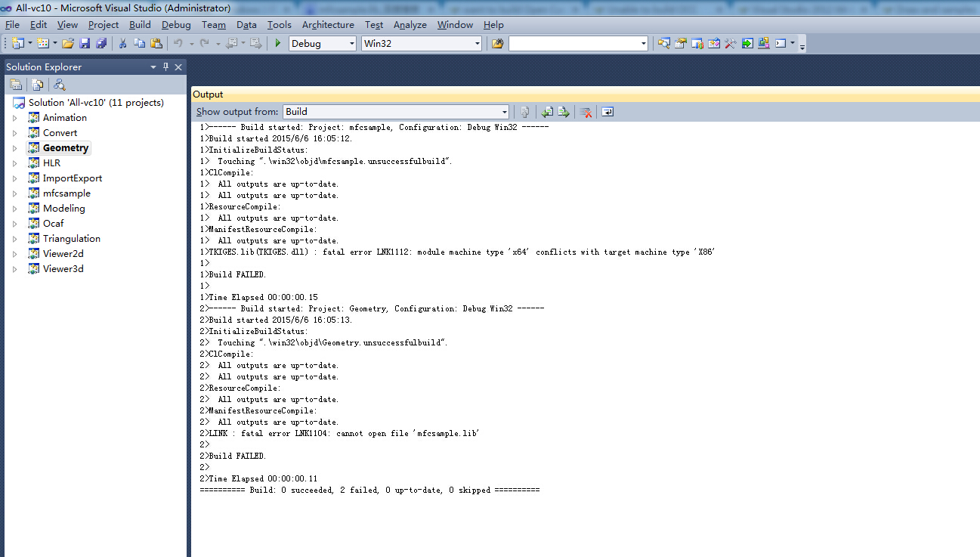
Task: Select the Geometry project in Solution Explorer
Action: [x=66, y=148]
